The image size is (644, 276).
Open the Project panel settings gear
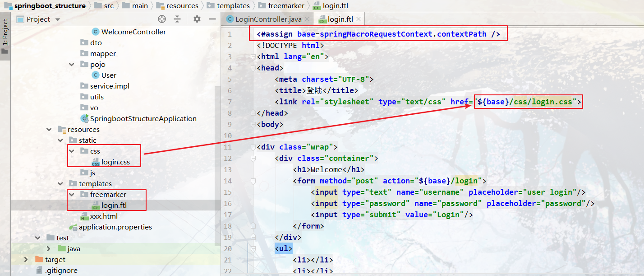tap(196, 19)
